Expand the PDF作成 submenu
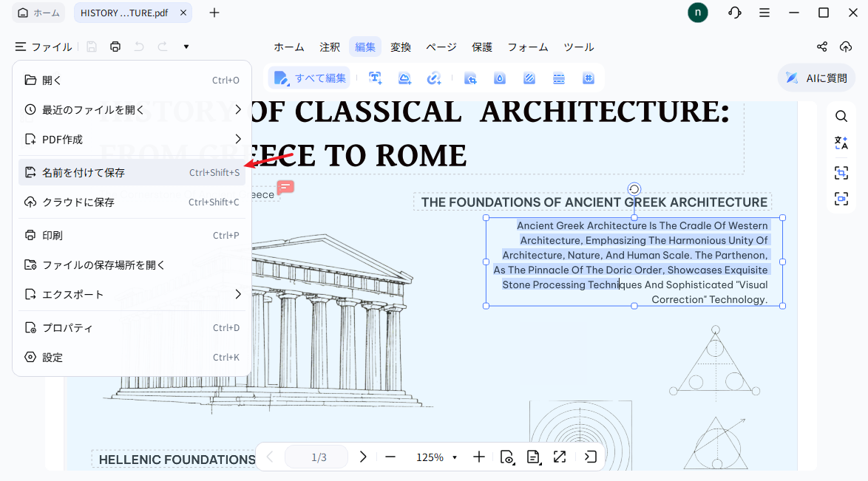 132,140
